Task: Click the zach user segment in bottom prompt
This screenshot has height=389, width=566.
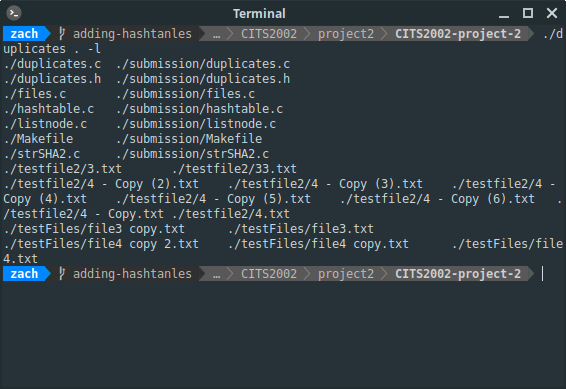Action: [25, 274]
